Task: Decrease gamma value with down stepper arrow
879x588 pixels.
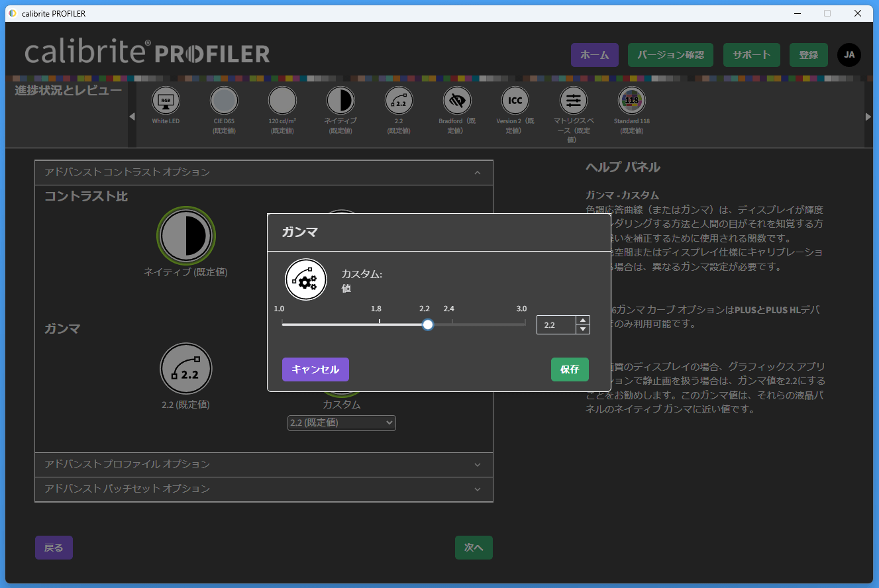Action: pos(583,329)
